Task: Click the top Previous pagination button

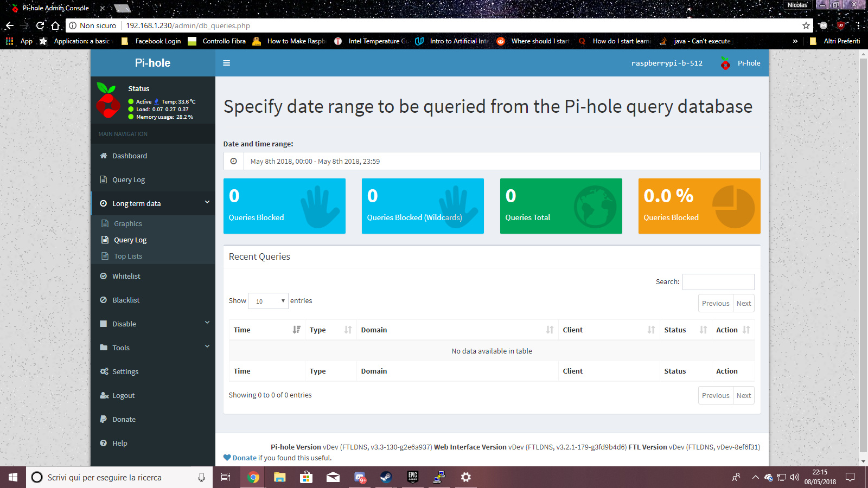Action: pyautogui.click(x=716, y=303)
